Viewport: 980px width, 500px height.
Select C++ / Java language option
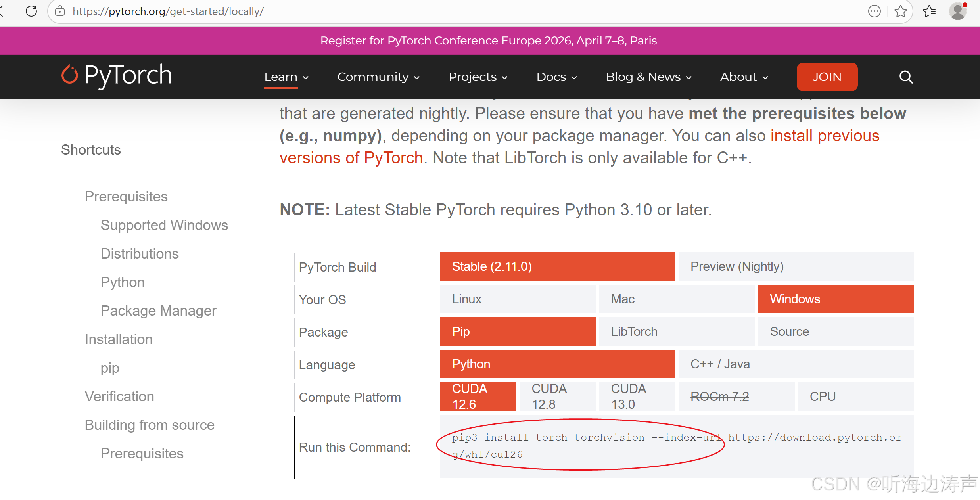point(796,364)
